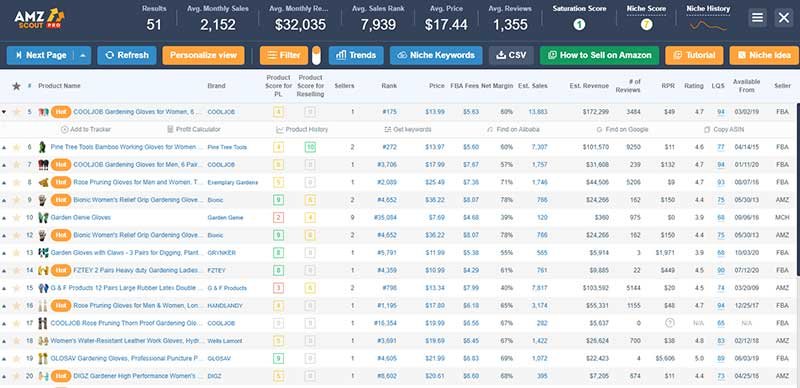Image resolution: width=800 pixels, height=388 pixels.
Task: Click the Hot badge on HANDLANDY row
Action: [61, 306]
